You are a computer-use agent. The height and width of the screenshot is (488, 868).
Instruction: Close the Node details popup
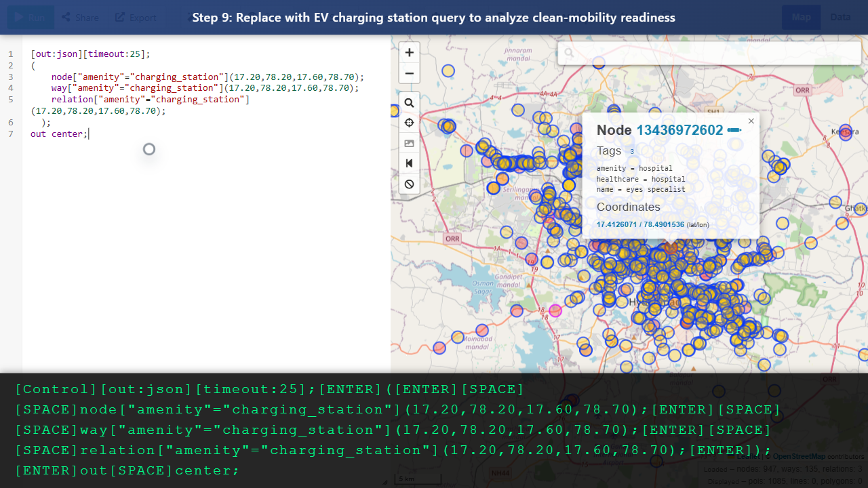coord(751,121)
